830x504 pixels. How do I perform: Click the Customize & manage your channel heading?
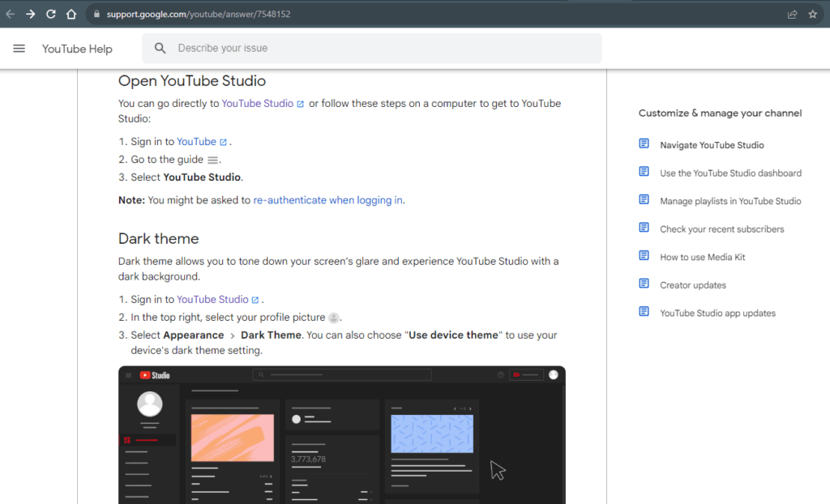pyautogui.click(x=720, y=113)
